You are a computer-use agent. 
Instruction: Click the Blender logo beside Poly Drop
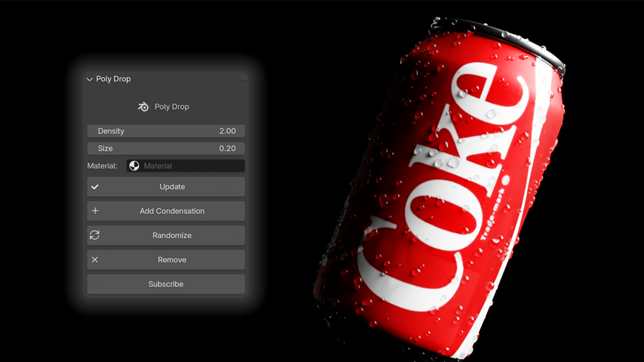(x=144, y=107)
